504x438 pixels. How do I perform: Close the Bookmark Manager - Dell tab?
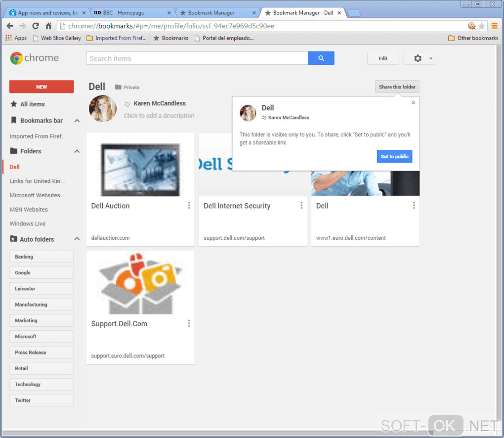[339, 13]
